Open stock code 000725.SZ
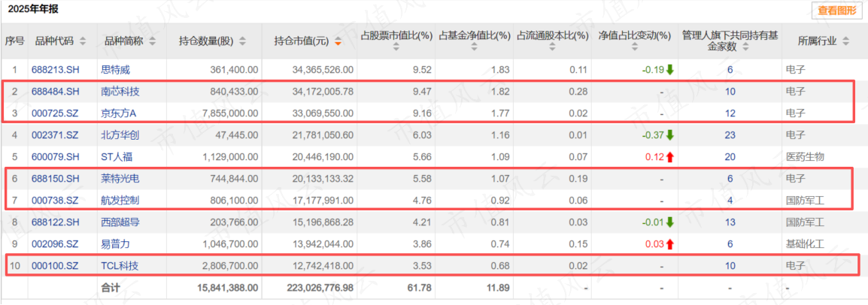The height and width of the screenshot is (305, 868). [56, 113]
